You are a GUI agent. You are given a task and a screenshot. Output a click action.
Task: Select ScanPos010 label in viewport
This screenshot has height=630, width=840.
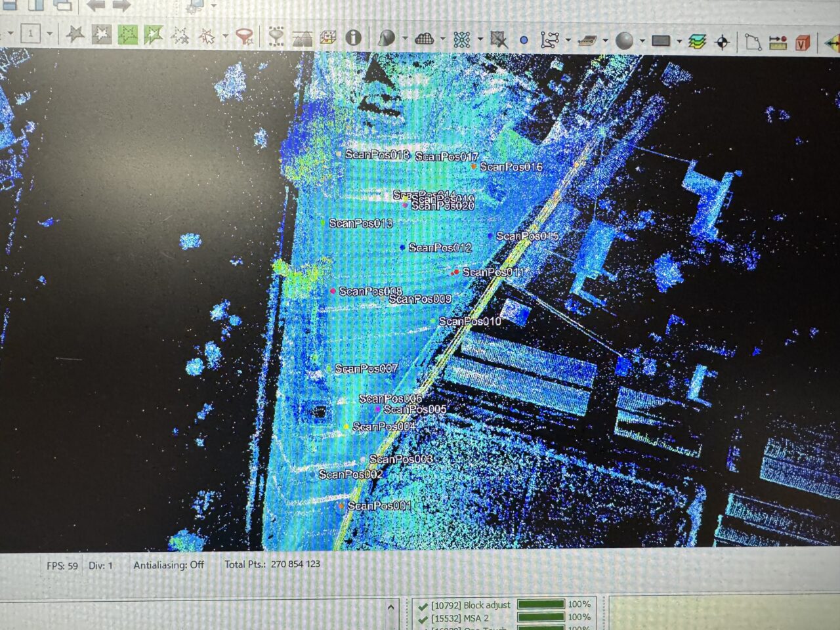[x=471, y=321]
